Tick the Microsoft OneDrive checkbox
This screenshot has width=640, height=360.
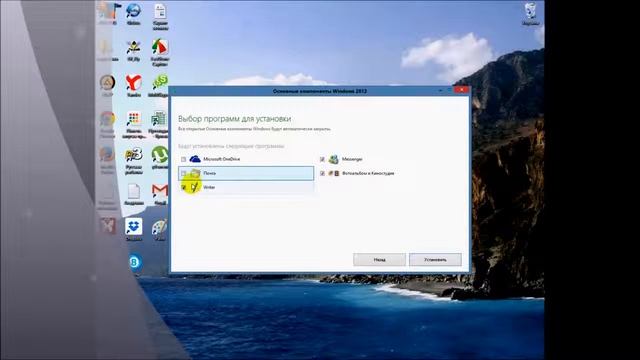tap(183, 159)
